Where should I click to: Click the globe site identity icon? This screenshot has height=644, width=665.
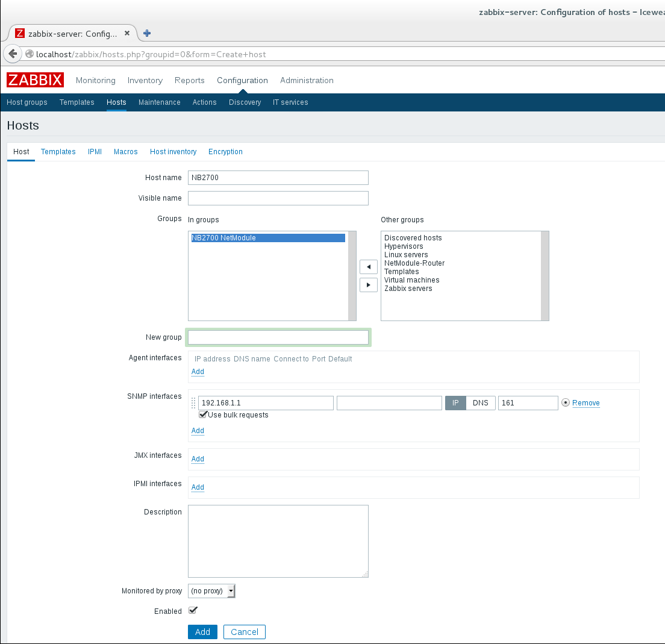pos(30,54)
